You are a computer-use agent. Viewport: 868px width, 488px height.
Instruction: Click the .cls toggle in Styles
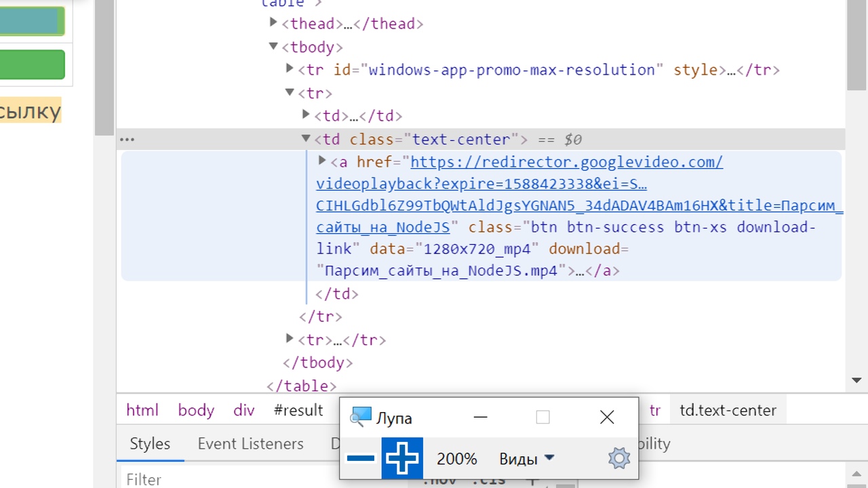[x=488, y=480]
